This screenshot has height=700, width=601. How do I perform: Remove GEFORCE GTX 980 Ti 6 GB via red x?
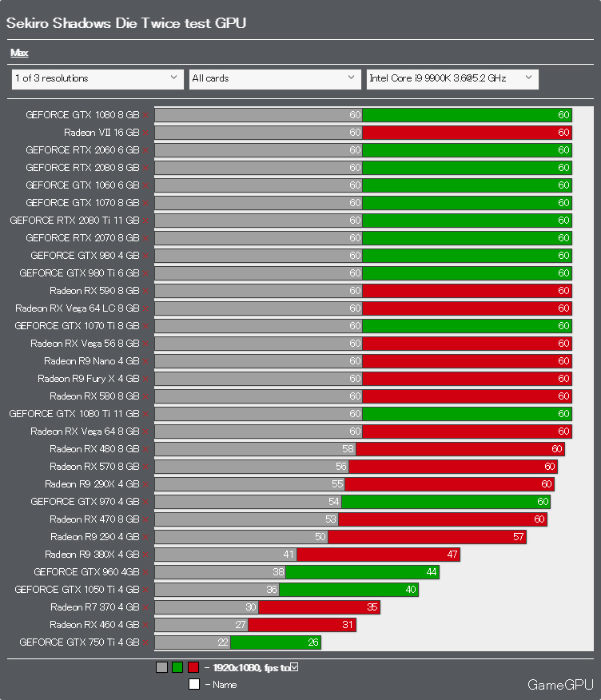point(145,273)
